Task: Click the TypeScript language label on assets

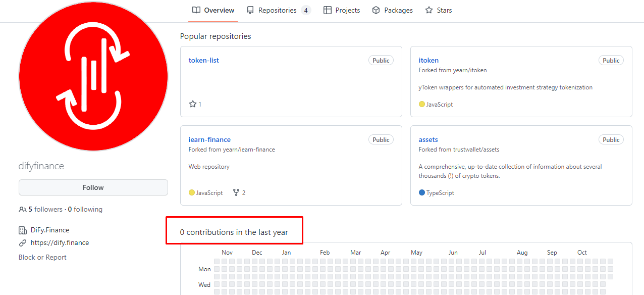Action: coord(440,192)
